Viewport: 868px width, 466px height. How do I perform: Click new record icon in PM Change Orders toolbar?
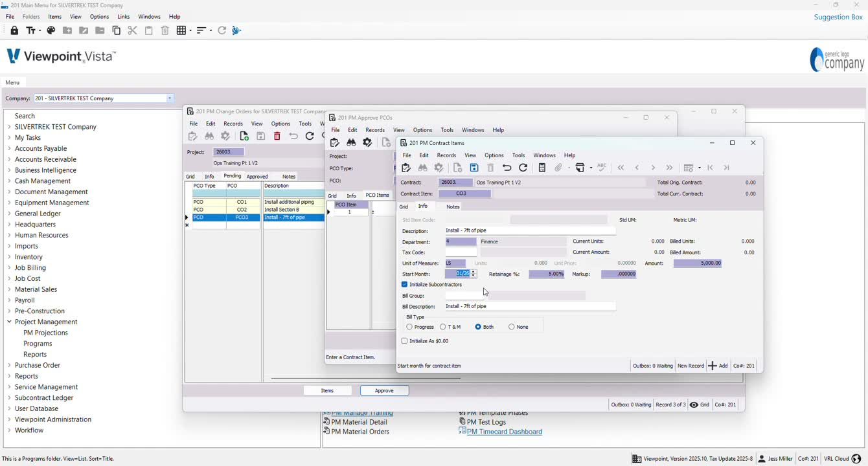point(244,136)
